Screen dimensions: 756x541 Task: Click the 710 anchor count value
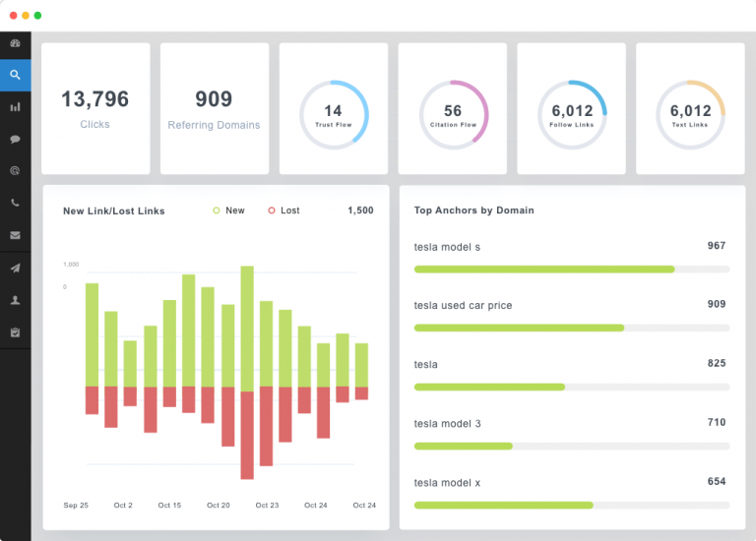(717, 423)
